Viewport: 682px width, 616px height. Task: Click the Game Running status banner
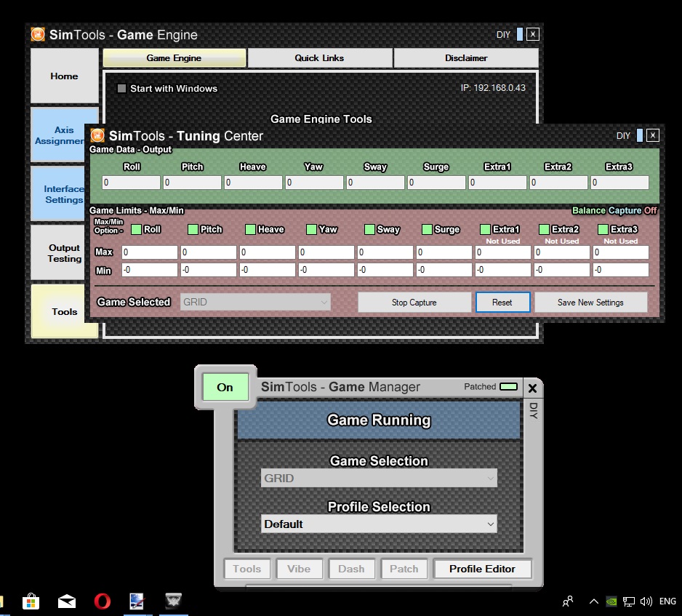coord(379,420)
